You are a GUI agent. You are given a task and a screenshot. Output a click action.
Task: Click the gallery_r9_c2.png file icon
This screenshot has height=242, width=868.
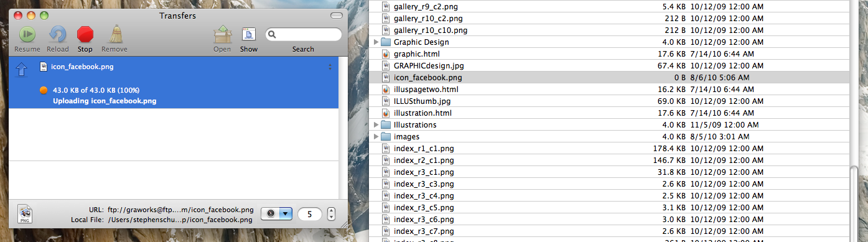click(386, 7)
